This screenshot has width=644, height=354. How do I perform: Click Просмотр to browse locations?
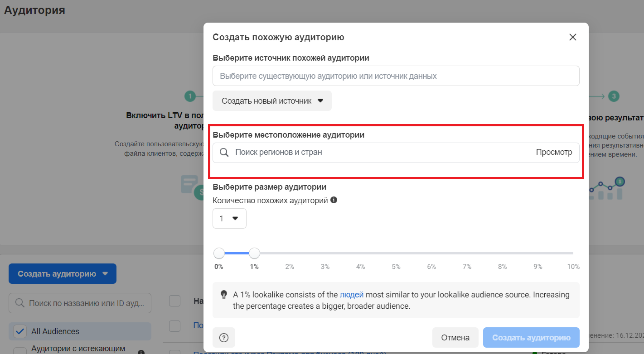554,153
